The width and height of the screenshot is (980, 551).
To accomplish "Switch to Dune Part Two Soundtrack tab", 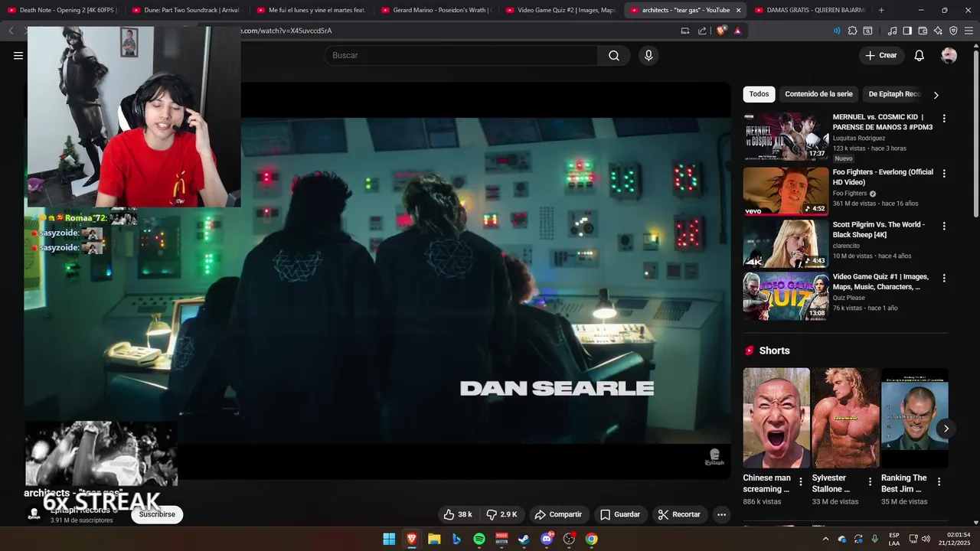I will coord(187,10).
